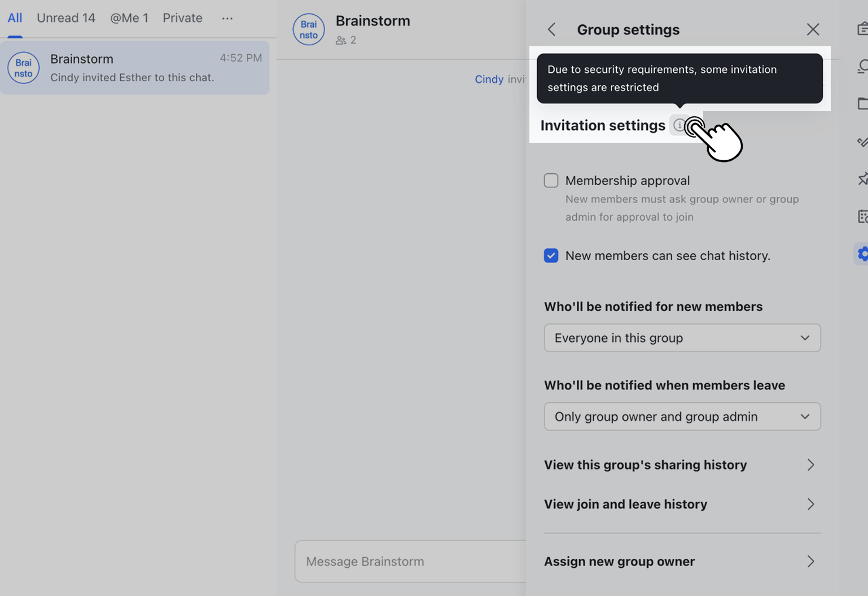This screenshot has width=868, height=596.
Task: Focus the Message Brainstorm input field
Action: pyautogui.click(x=410, y=562)
